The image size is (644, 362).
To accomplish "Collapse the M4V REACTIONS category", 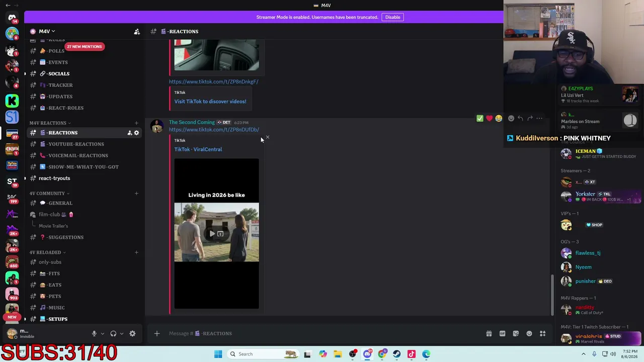I will point(50,123).
